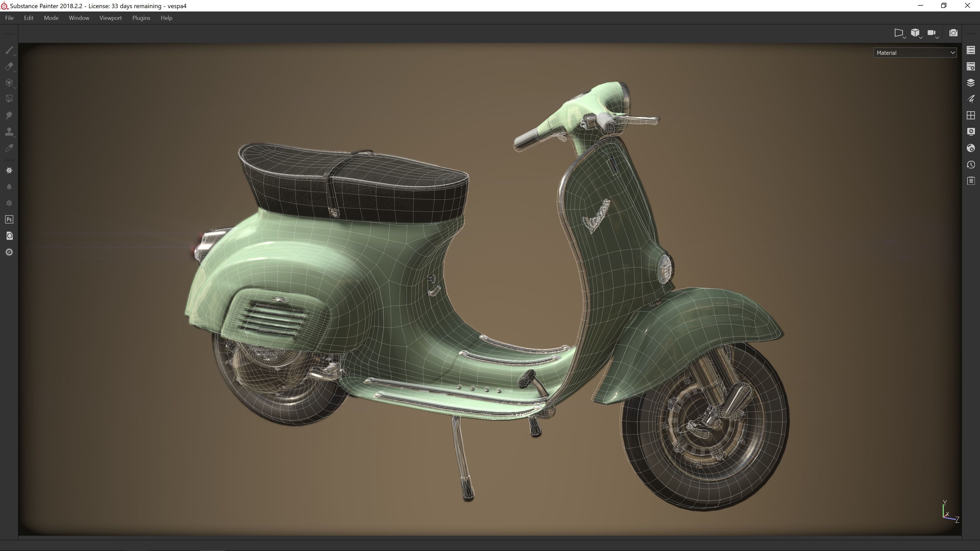Open the File menu
Viewport: 980px width, 551px height.
click(x=9, y=18)
